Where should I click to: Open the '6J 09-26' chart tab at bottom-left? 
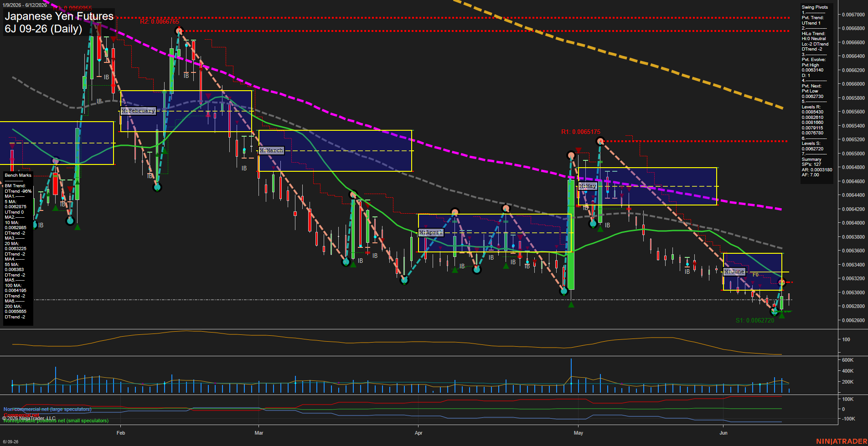(10, 441)
